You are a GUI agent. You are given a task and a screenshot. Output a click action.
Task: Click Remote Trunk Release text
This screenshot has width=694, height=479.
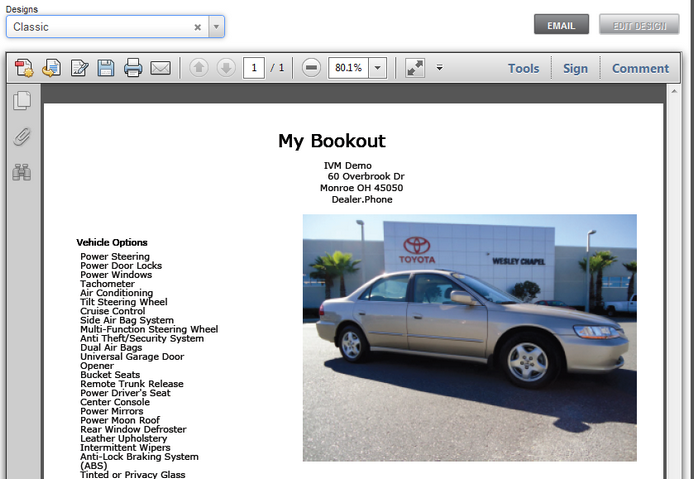[x=132, y=384]
